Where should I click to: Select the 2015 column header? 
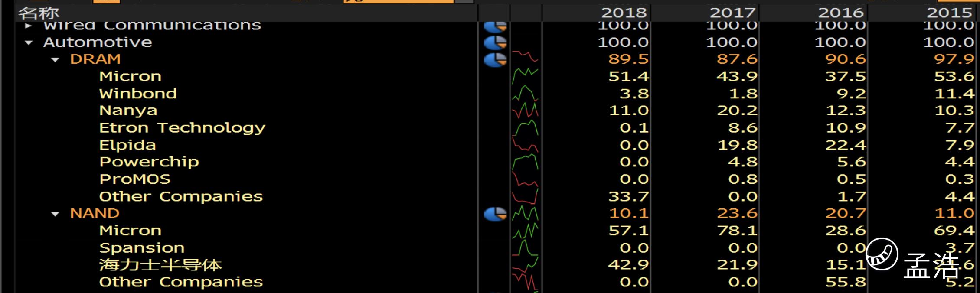click(950, 13)
